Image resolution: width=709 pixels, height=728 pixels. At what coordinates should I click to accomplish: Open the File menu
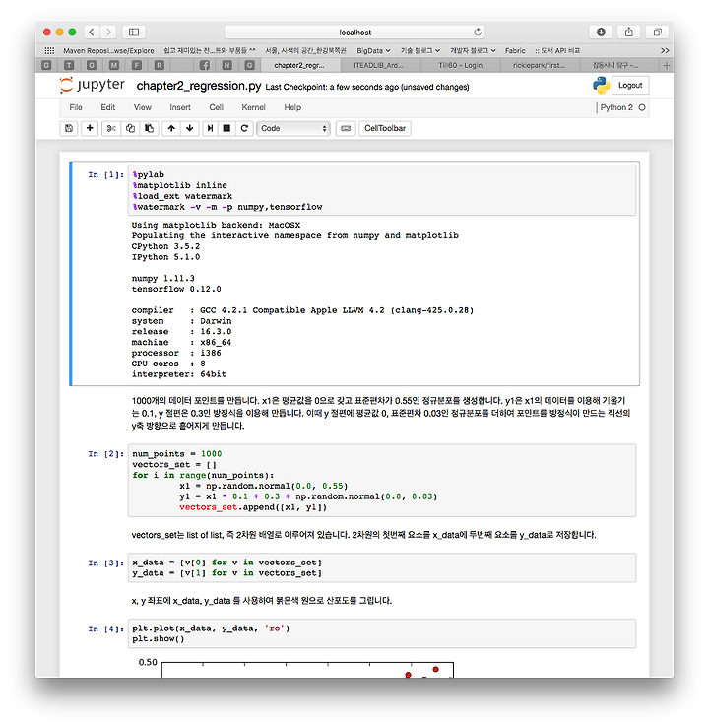[76, 107]
